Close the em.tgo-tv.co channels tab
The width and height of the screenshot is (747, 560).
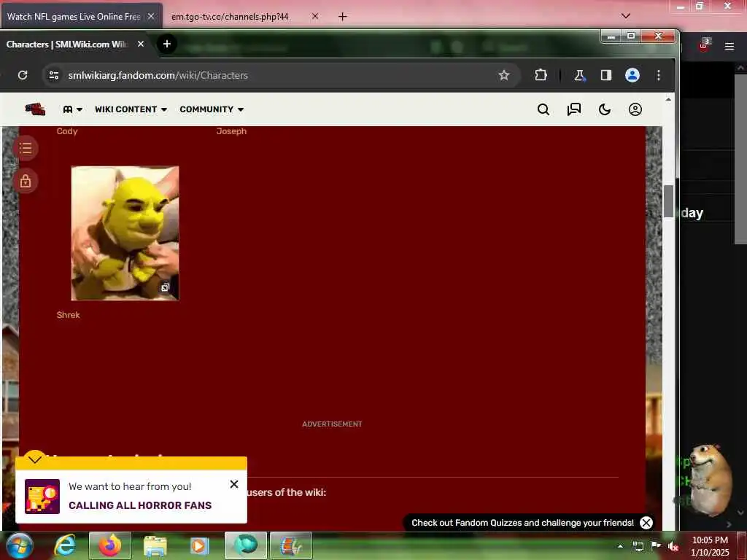point(315,16)
